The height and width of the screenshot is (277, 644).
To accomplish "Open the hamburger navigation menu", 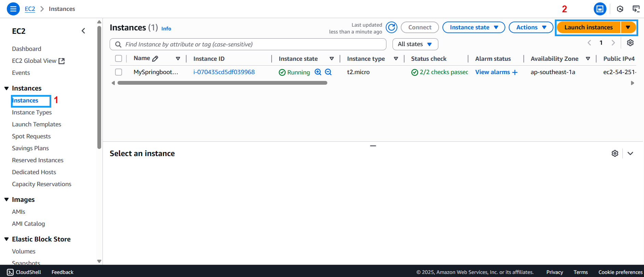I will [13, 9].
